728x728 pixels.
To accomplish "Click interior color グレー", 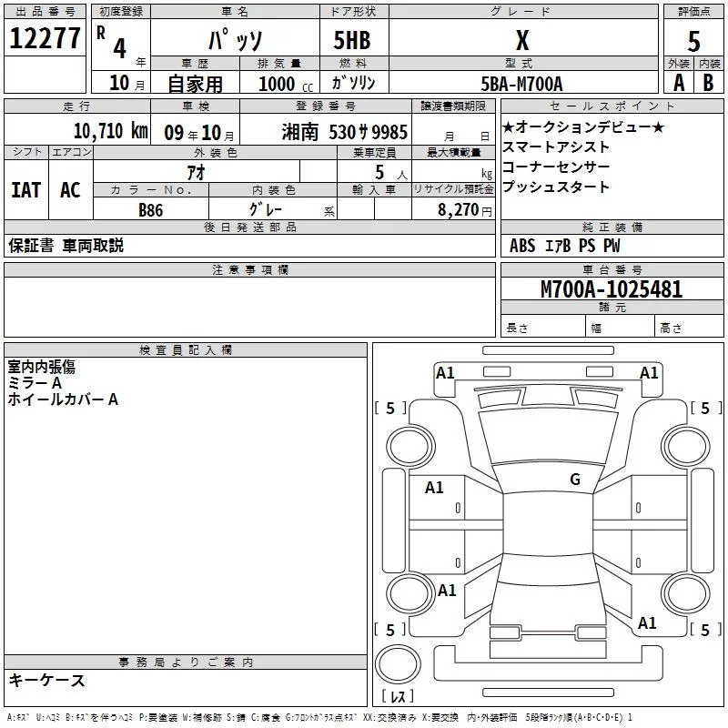I will [x=266, y=209].
